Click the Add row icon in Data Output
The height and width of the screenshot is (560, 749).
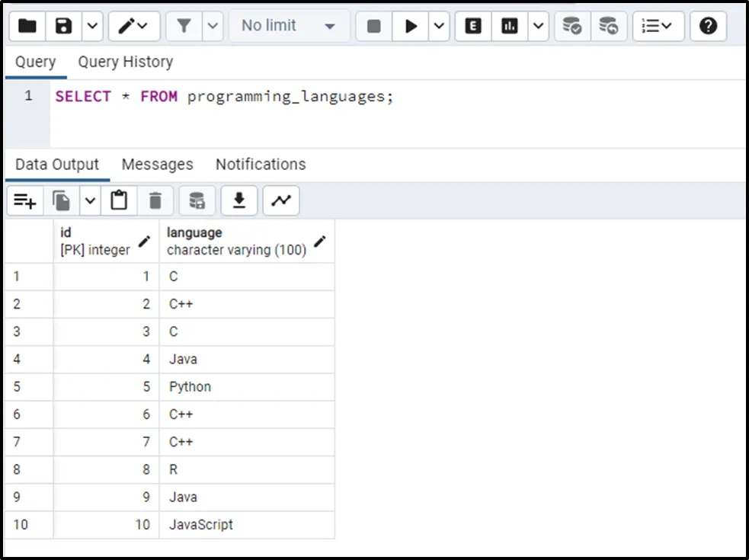point(25,200)
